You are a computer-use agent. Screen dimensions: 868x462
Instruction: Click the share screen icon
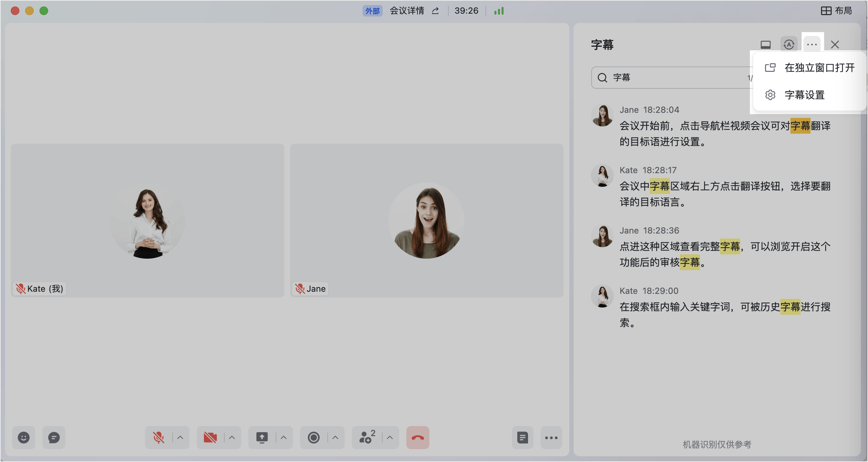[x=262, y=438]
